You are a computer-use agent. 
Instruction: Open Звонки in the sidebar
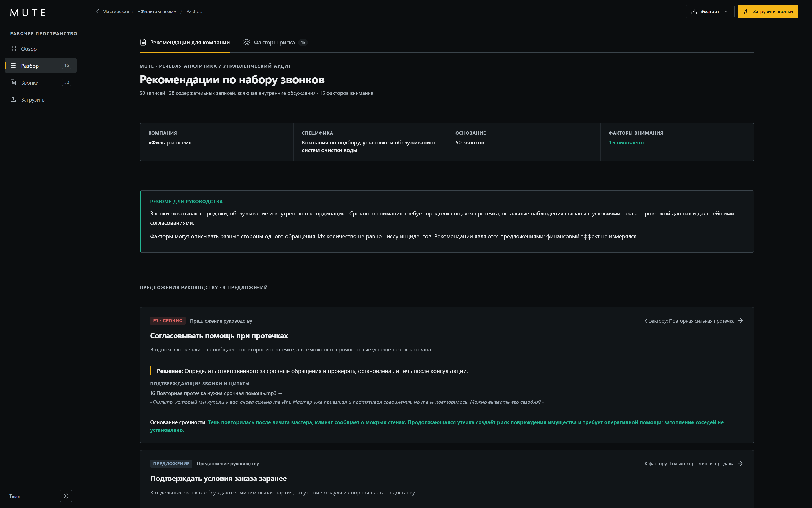41,83
